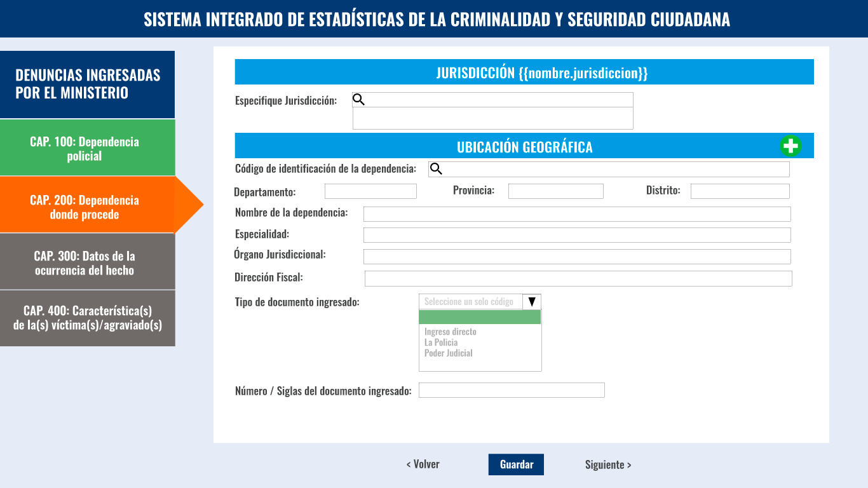Open CAP. 400: Característica(s) de víctima(s) tab
This screenshot has height=488, width=868.
click(88, 318)
